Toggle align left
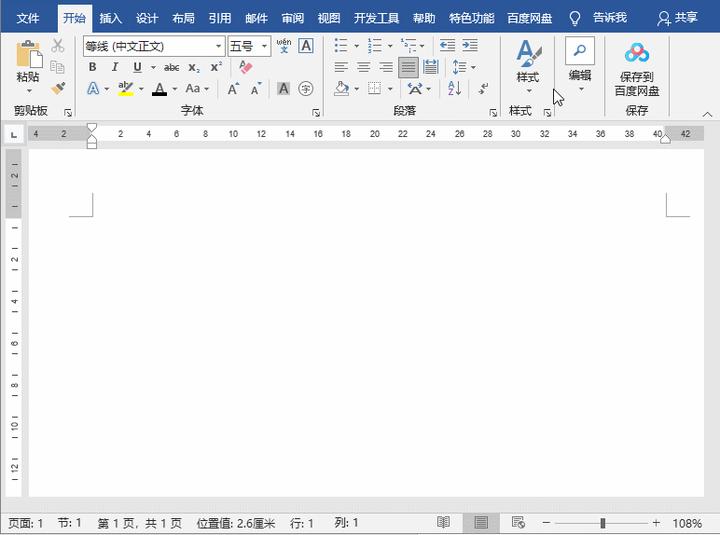This screenshot has height=535, width=720. [341, 67]
